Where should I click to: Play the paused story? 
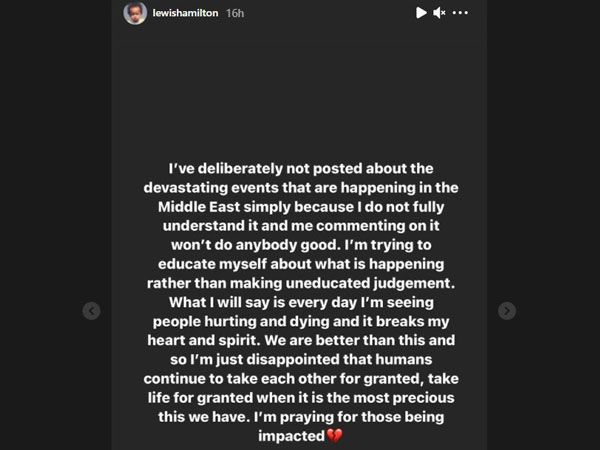[422, 13]
